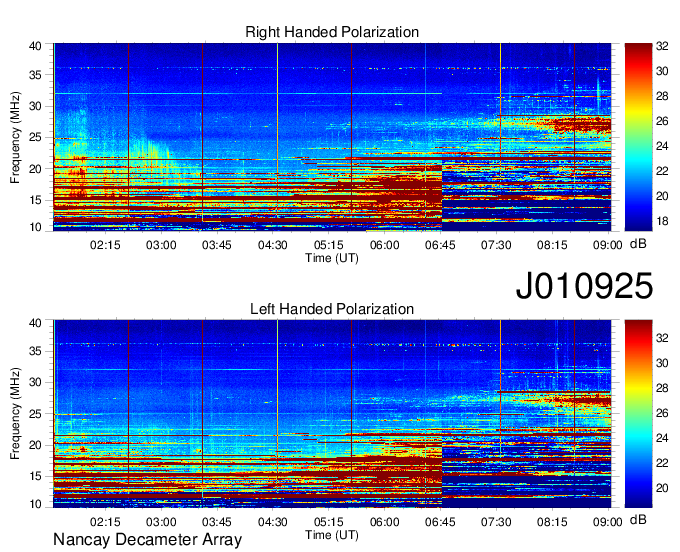Screen dimensions: 680x552
Task: Click 20 MHz tick of left-handed plot
Action: coord(36,445)
